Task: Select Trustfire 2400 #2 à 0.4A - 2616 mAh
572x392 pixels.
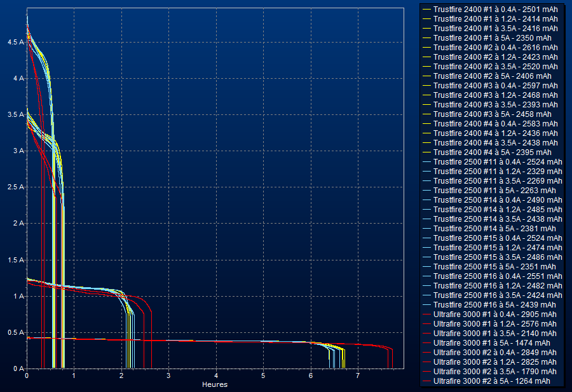Action: coord(496,48)
